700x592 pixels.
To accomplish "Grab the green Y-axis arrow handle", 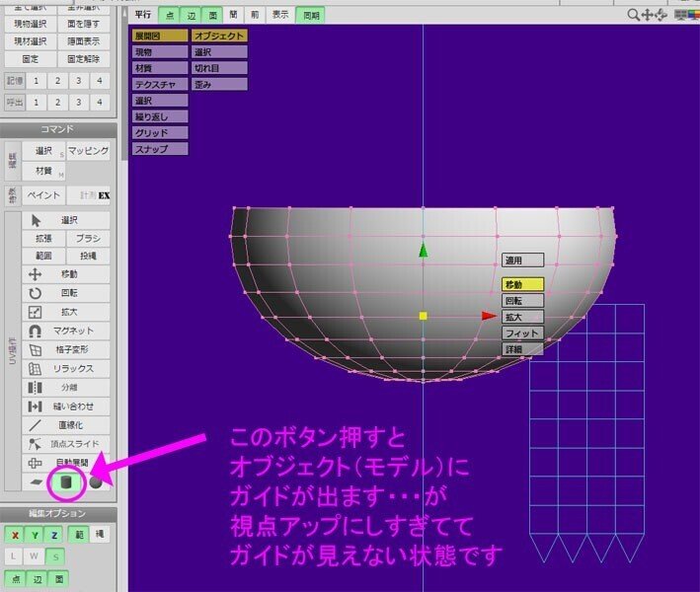I will [x=424, y=250].
